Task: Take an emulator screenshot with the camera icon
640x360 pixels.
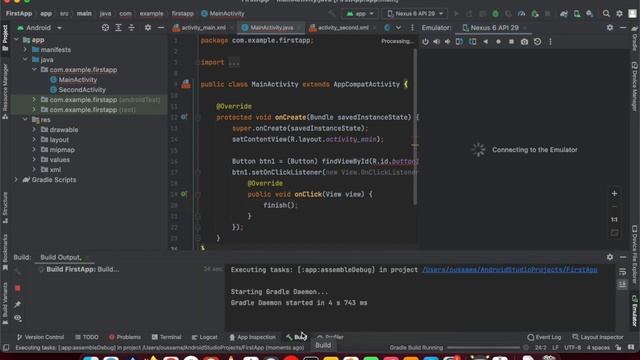Action: pyautogui.click(x=524, y=42)
